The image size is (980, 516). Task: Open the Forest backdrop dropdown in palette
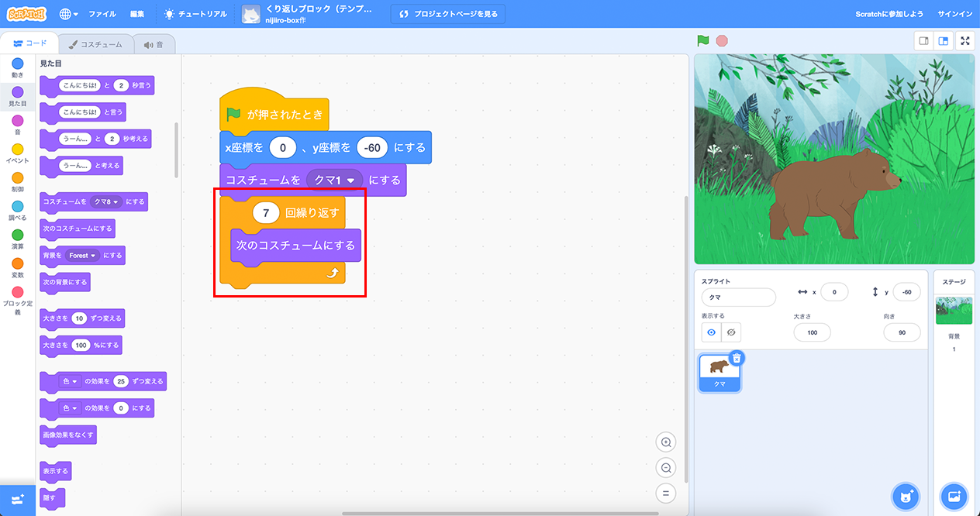click(94, 255)
